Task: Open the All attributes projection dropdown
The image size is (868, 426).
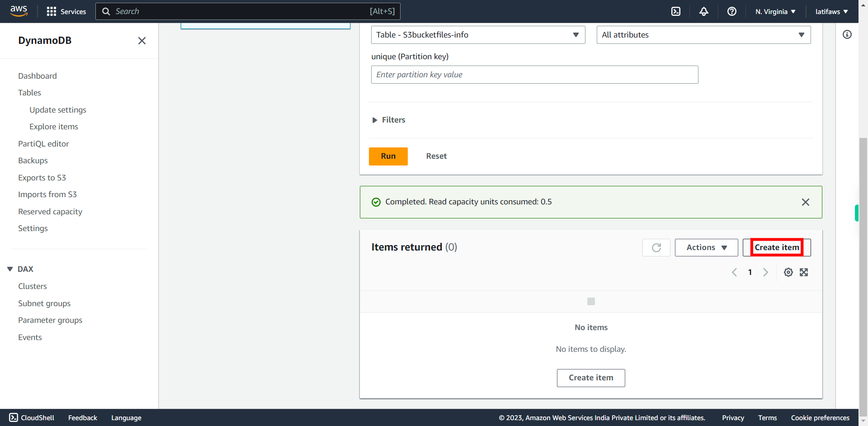Action: tap(704, 35)
